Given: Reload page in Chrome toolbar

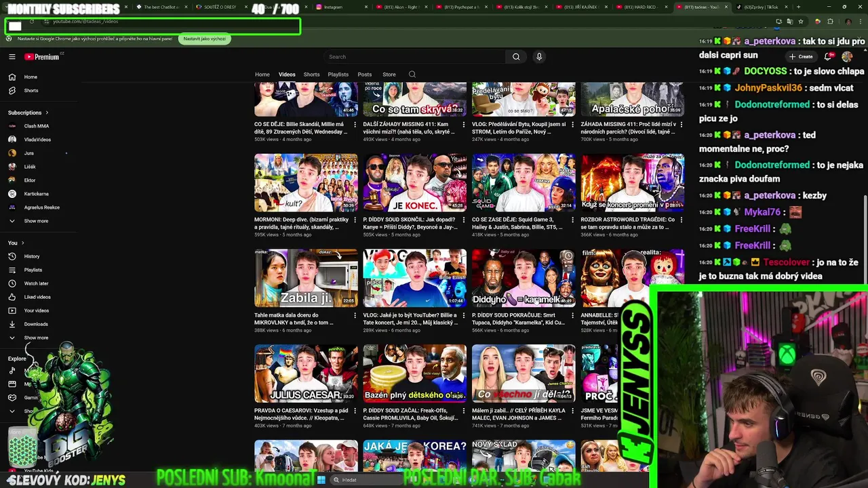Looking at the screenshot, I should coord(31,22).
